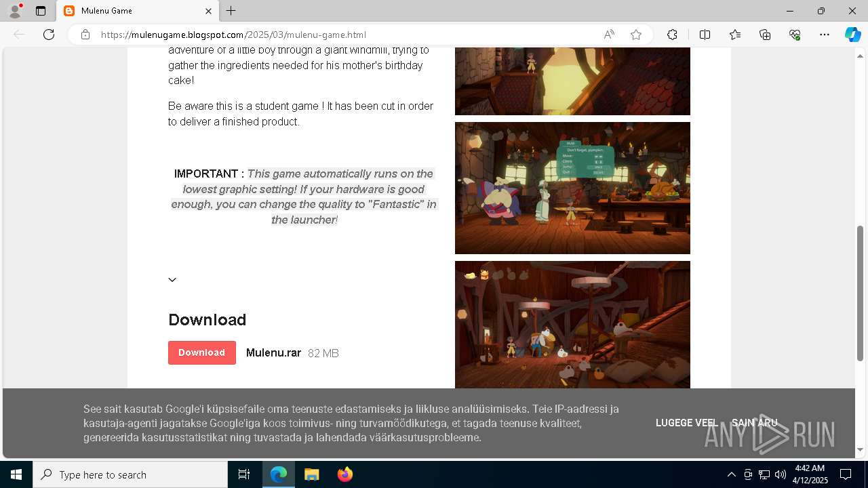Image resolution: width=868 pixels, height=488 pixels.
Task: Open Task View on taskbar
Action: [244, 474]
